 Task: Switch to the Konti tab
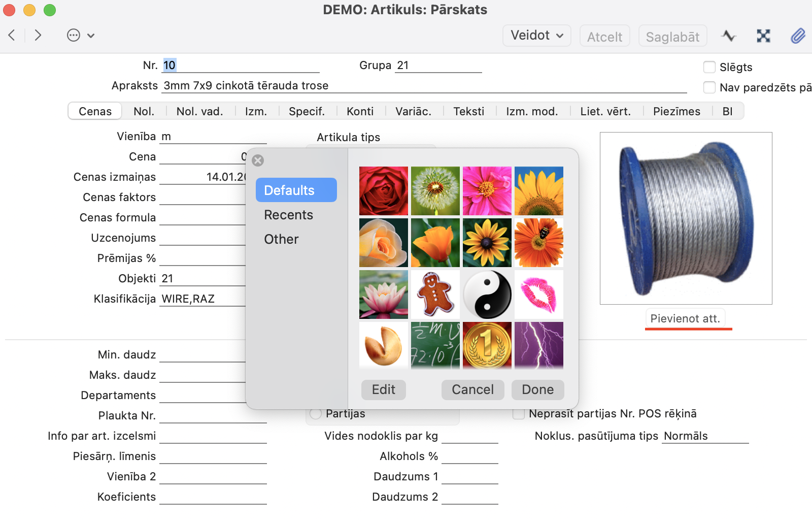pos(360,111)
